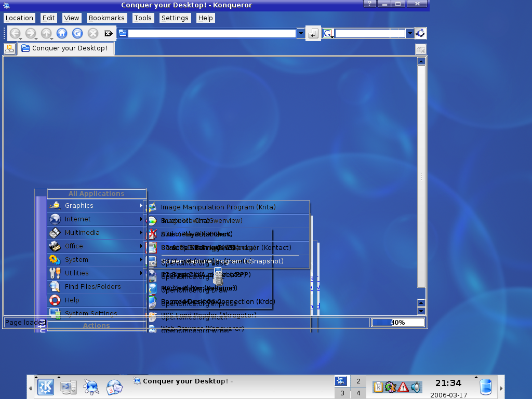Expand the Utilities submenu
Viewport: 532px width, 399px height.
(97, 273)
